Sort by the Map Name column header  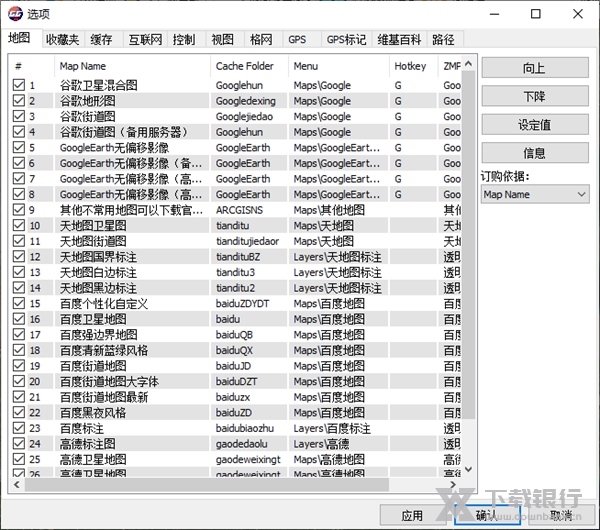[x=132, y=66]
